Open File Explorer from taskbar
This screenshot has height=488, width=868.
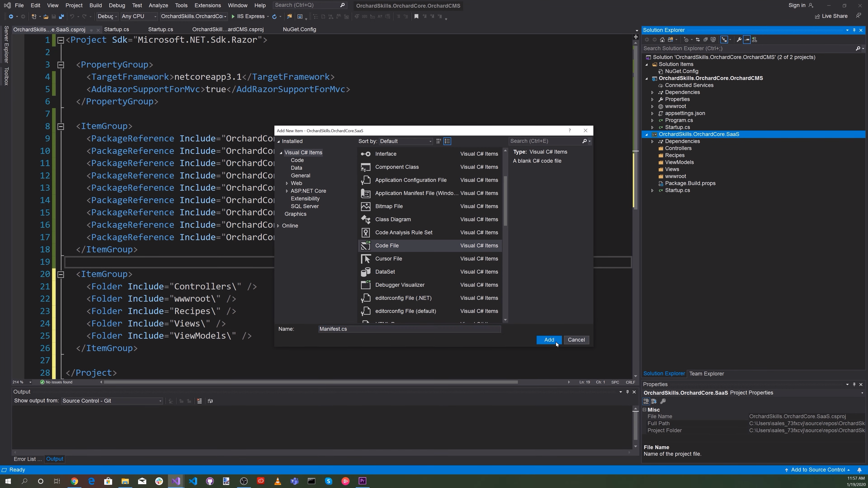(125, 481)
